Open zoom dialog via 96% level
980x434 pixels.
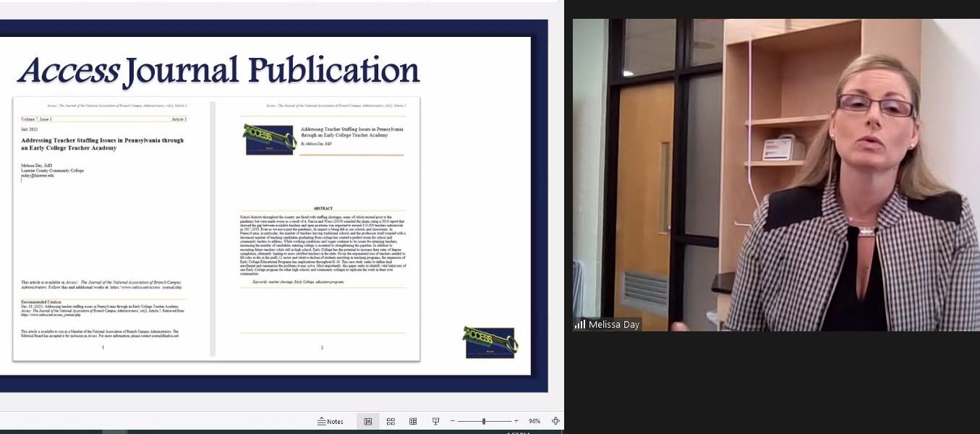click(534, 421)
